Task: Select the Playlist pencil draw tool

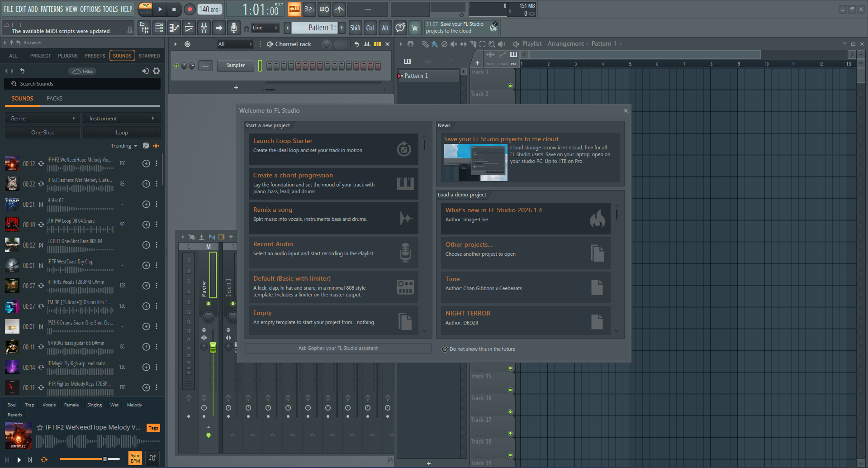Action: (425, 44)
